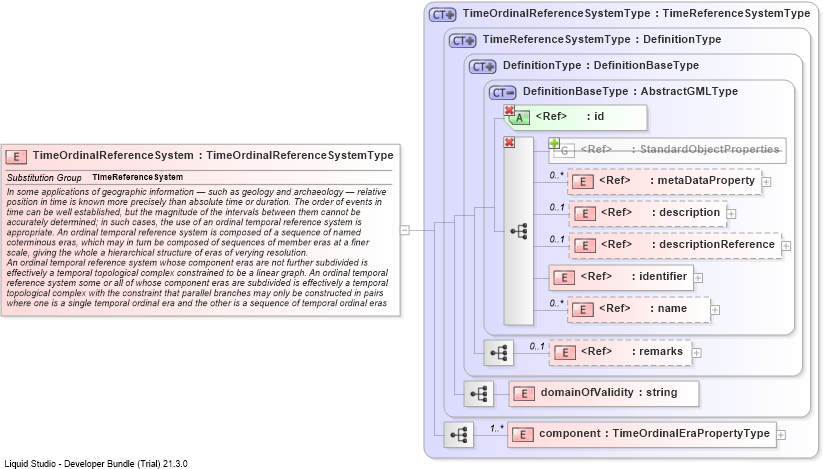Select the metaDataProperty element box
Viewport: 823px width, 469px height.
pyautogui.click(x=664, y=182)
